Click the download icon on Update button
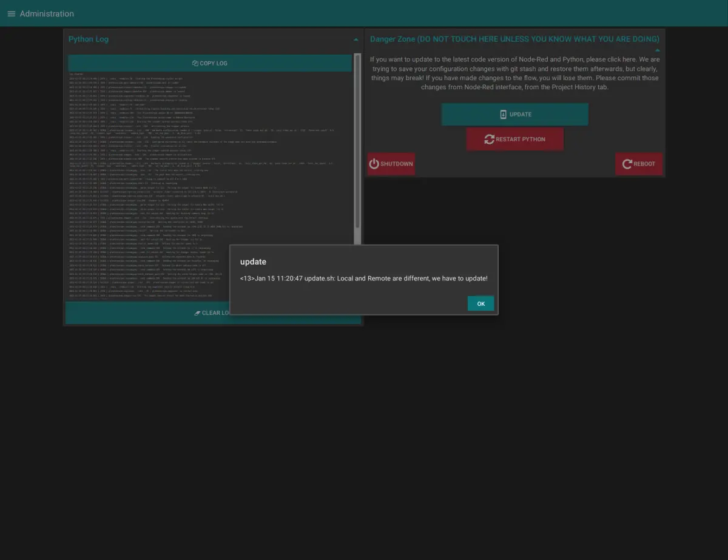 pyautogui.click(x=503, y=114)
